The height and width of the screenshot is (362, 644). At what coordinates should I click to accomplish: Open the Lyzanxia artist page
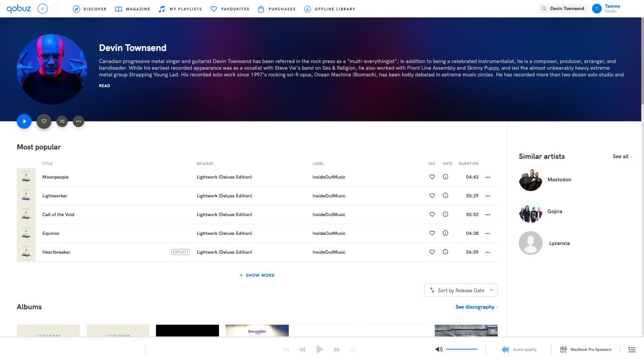pos(559,243)
